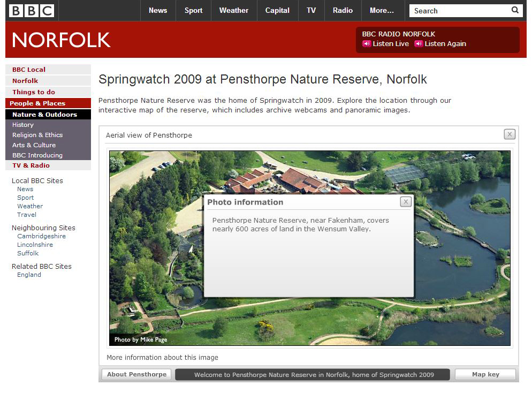
Task: Click the search magnifier icon
Action: click(x=515, y=10)
